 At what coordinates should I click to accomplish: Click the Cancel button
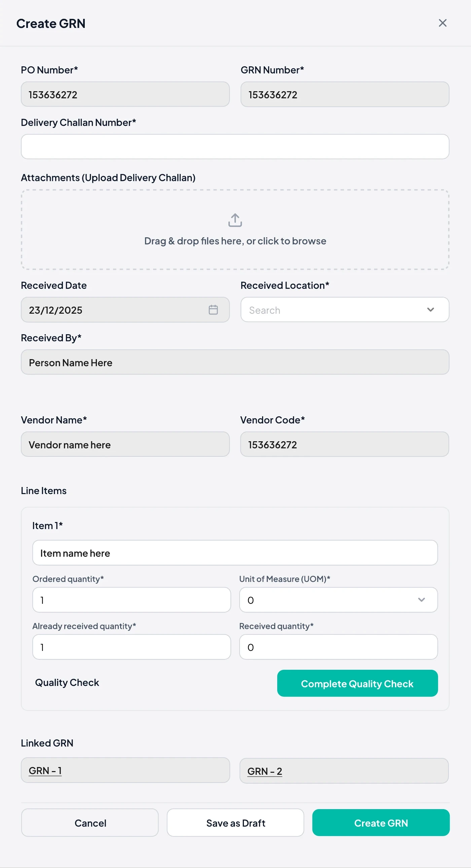click(x=90, y=823)
